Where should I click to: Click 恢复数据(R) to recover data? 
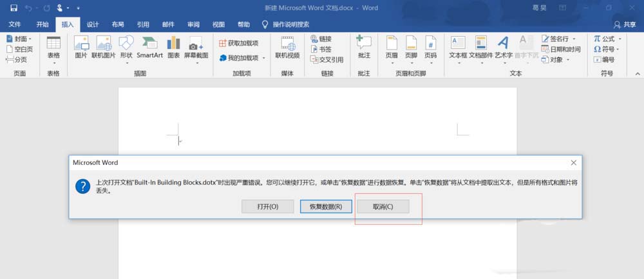tap(326, 207)
